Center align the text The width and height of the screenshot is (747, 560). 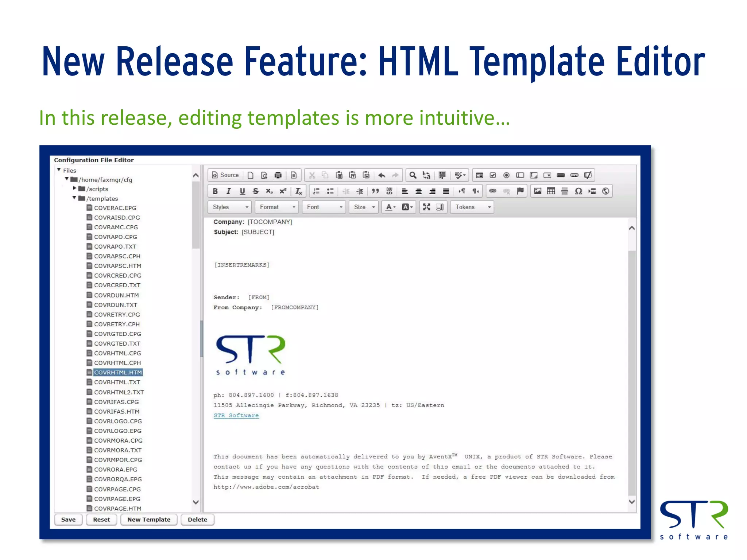click(419, 191)
